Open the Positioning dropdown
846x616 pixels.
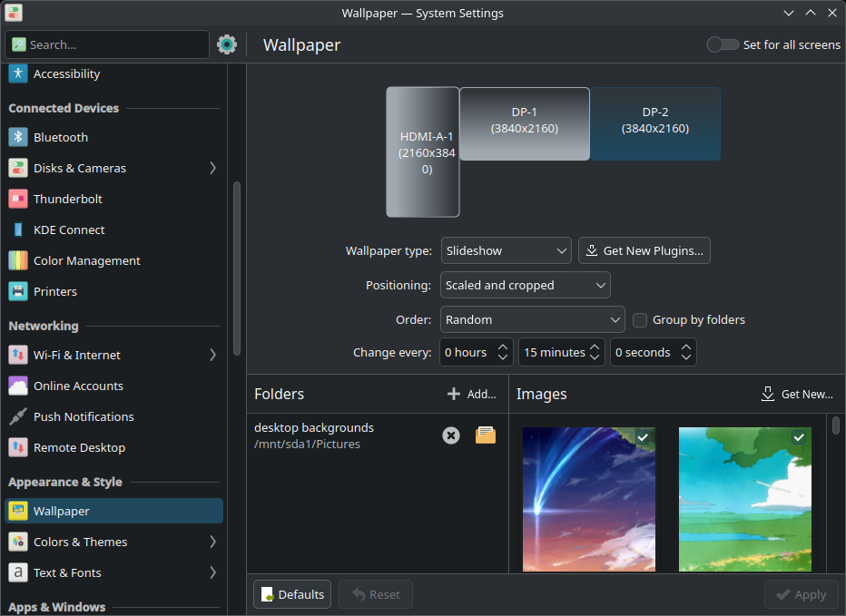pyautogui.click(x=525, y=285)
